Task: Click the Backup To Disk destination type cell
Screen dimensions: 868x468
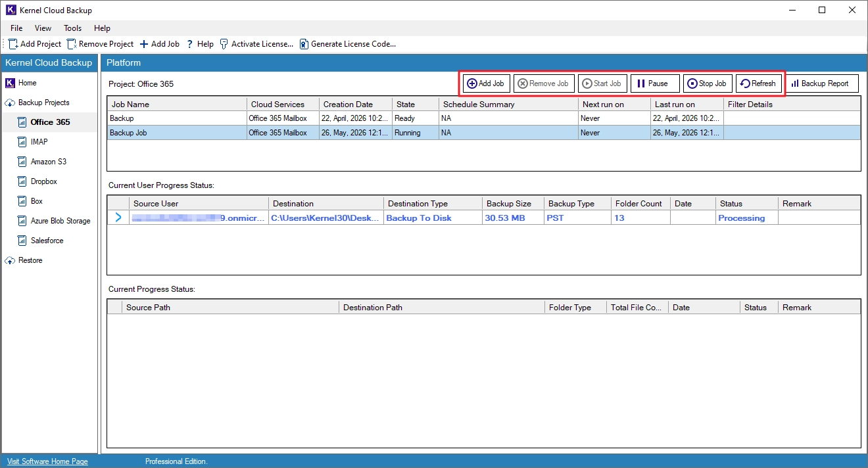Action: tap(433, 218)
